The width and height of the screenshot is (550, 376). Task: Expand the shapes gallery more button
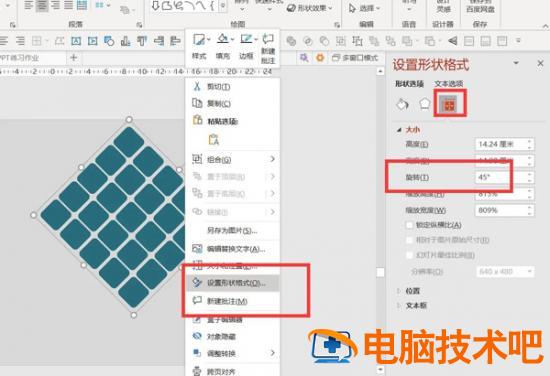[222, 6]
